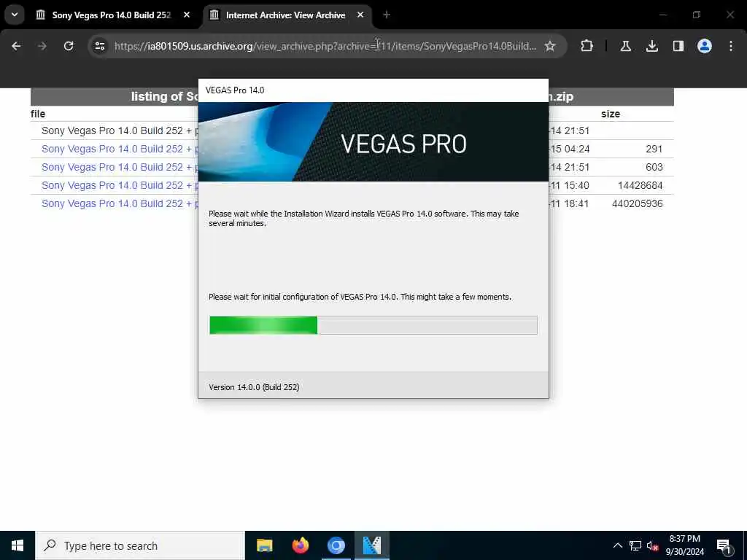Click the archive.org URL address field
The image size is (747, 560).
pyautogui.click(x=325, y=46)
